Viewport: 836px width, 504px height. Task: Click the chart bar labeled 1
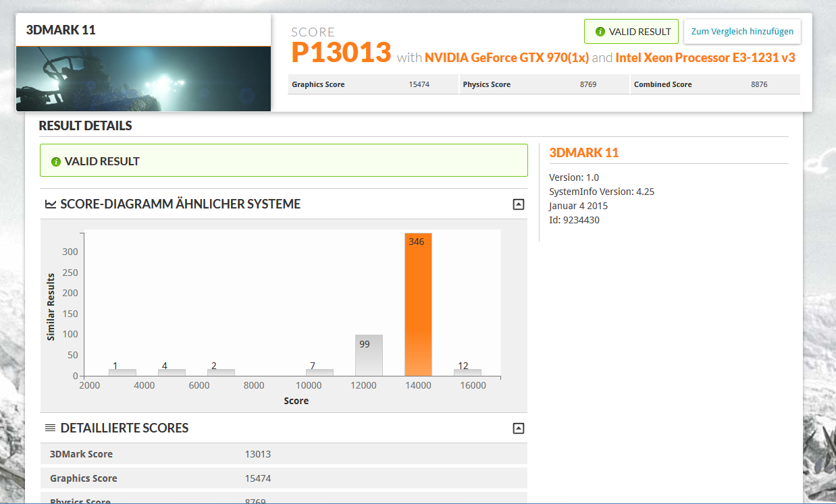(122, 372)
